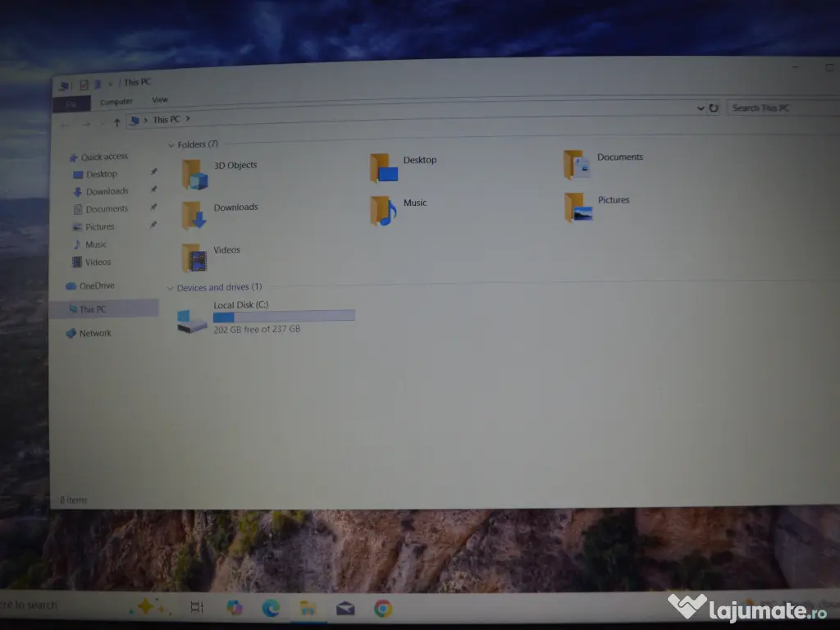Open the View ribbon tab

160,100
